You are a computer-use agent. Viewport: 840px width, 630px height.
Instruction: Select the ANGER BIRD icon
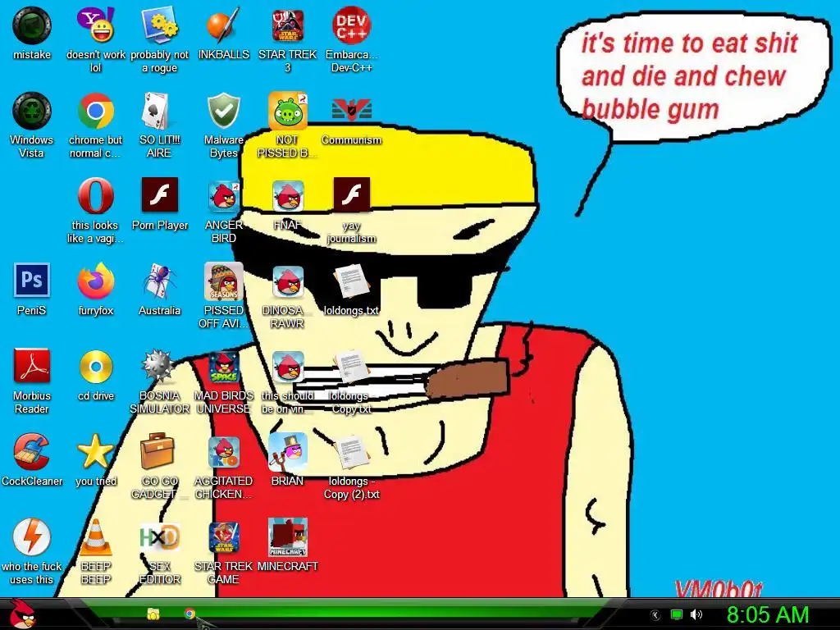point(223,196)
